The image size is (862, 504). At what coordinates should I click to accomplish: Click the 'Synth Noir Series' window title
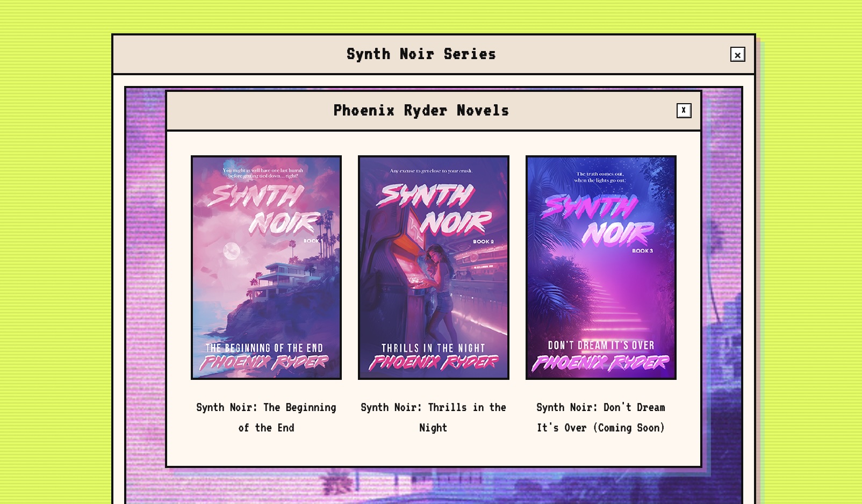(421, 54)
